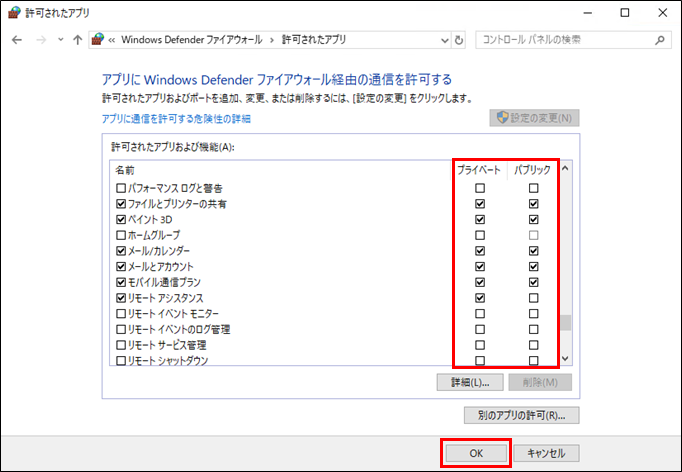The width and height of the screenshot is (682, 472).
Task: Select 許可されたアプリ breadcrumb segment
Action: click(x=314, y=40)
